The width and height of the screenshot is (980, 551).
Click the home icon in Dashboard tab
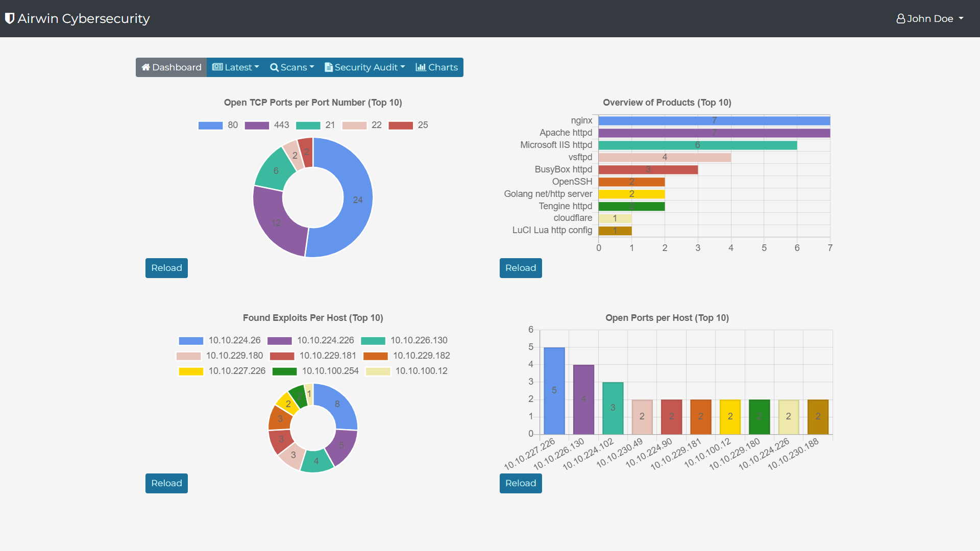[x=145, y=67]
